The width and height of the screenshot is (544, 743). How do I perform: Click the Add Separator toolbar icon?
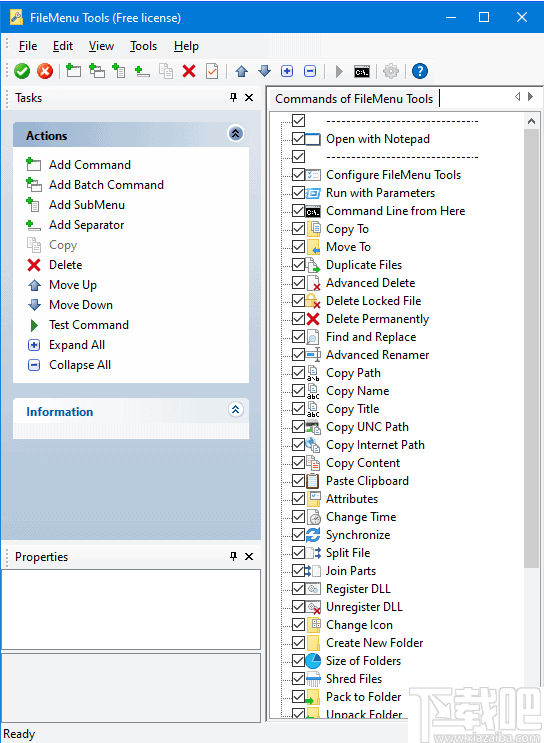tap(142, 71)
